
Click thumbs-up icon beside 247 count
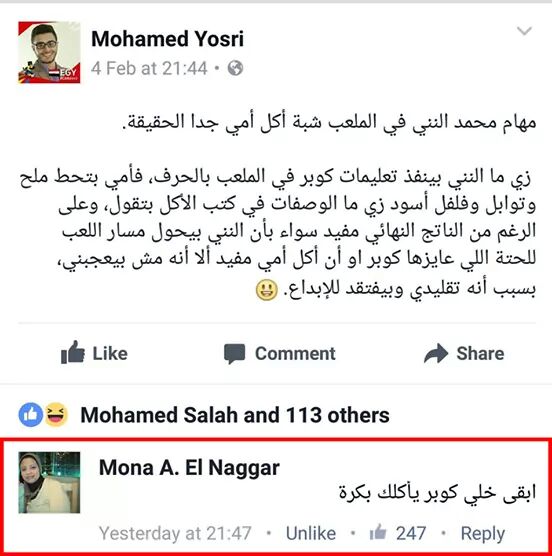tap(378, 532)
